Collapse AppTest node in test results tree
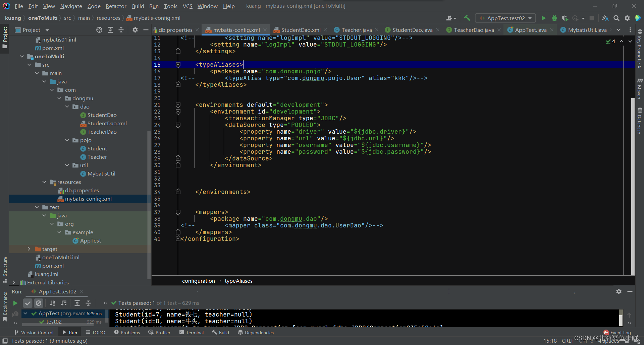The height and width of the screenshot is (345, 644). coord(25,314)
